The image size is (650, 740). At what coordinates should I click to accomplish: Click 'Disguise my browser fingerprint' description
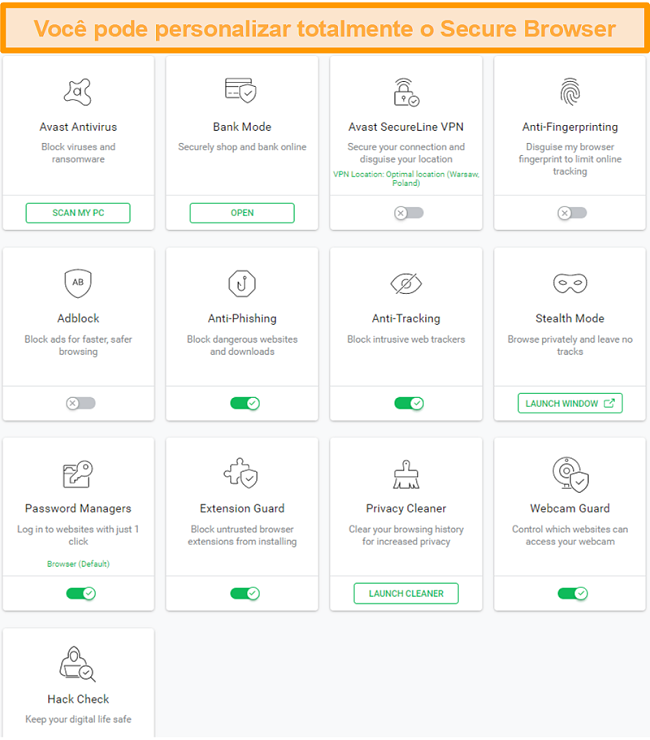pyautogui.click(x=570, y=159)
